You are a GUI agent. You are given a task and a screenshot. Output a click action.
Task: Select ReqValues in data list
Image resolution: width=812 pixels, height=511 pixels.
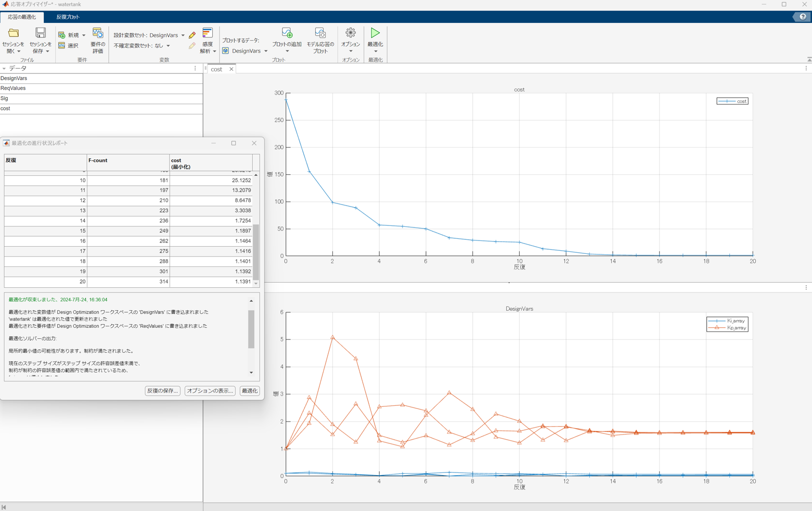pyautogui.click(x=101, y=88)
